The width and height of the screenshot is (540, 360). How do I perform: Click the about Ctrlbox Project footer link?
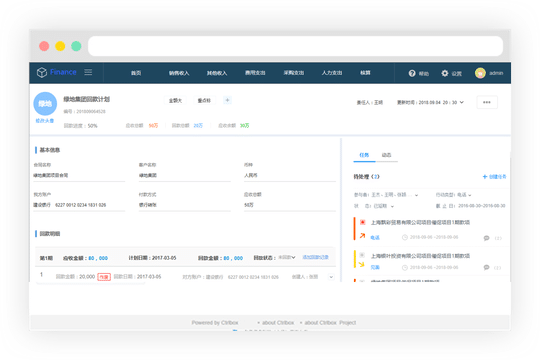[330, 323]
